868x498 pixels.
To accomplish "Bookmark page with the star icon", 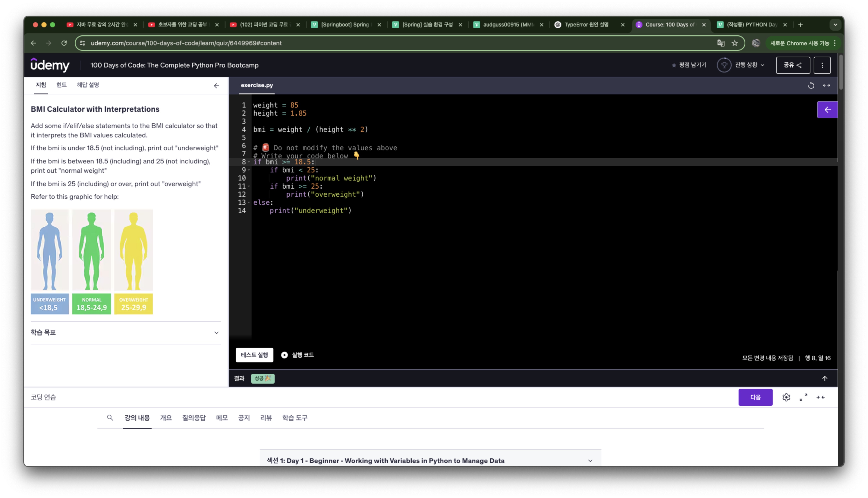I will point(735,43).
